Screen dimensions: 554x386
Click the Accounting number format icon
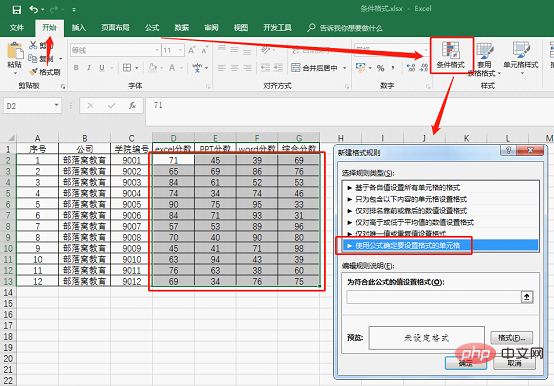pyautogui.click(x=360, y=67)
